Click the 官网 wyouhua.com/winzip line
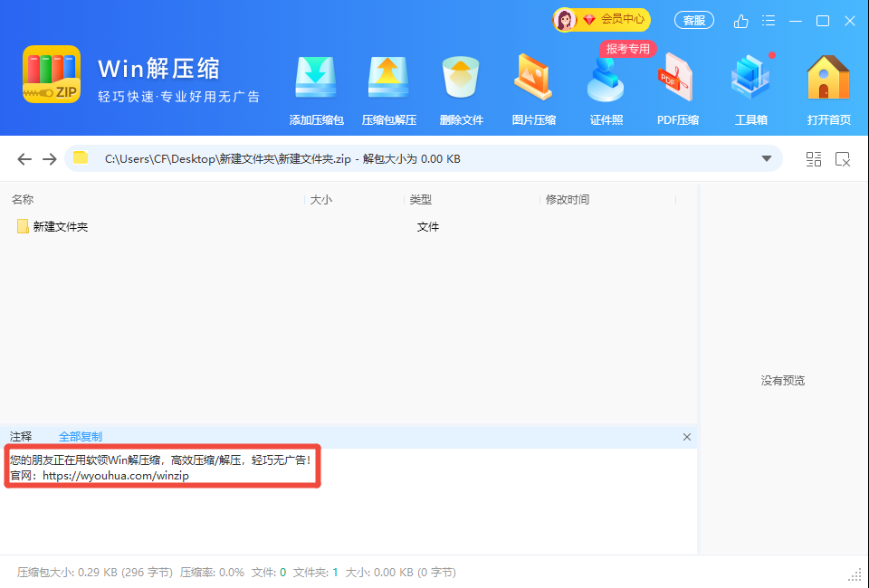Screen dimensions: 869x588 point(100,476)
